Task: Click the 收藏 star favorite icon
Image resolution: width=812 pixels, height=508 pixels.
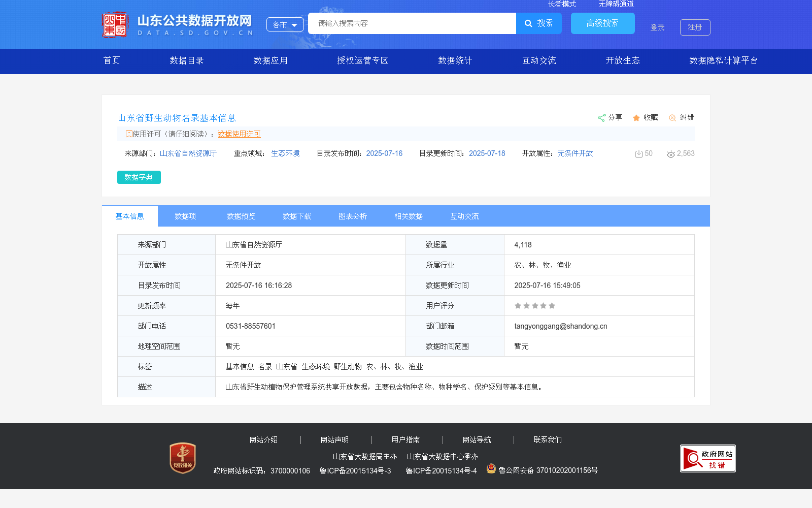Action: (x=636, y=118)
